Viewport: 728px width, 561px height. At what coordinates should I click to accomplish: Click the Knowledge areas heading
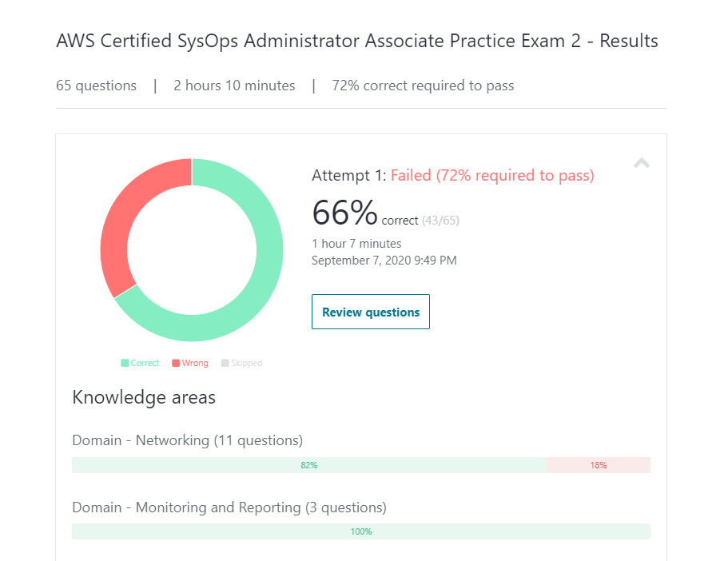pos(144,397)
